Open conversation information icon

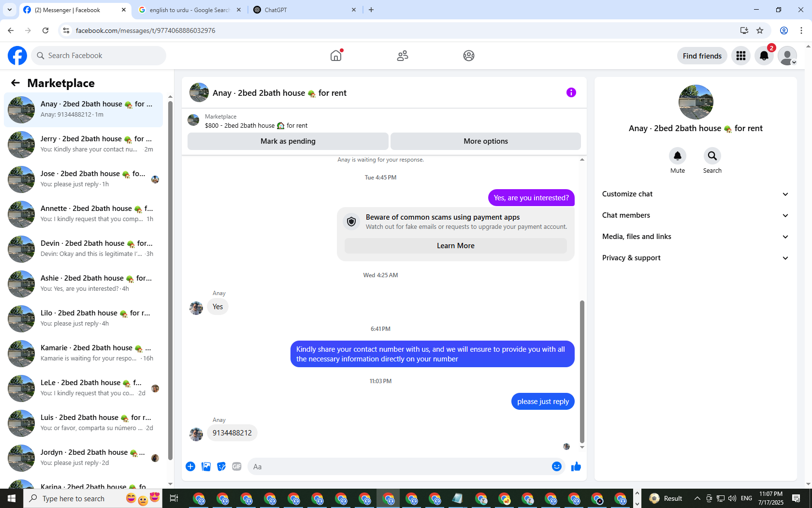(x=571, y=92)
